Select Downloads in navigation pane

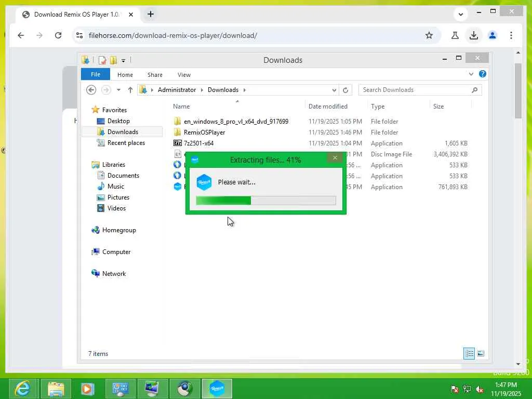point(123,131)
